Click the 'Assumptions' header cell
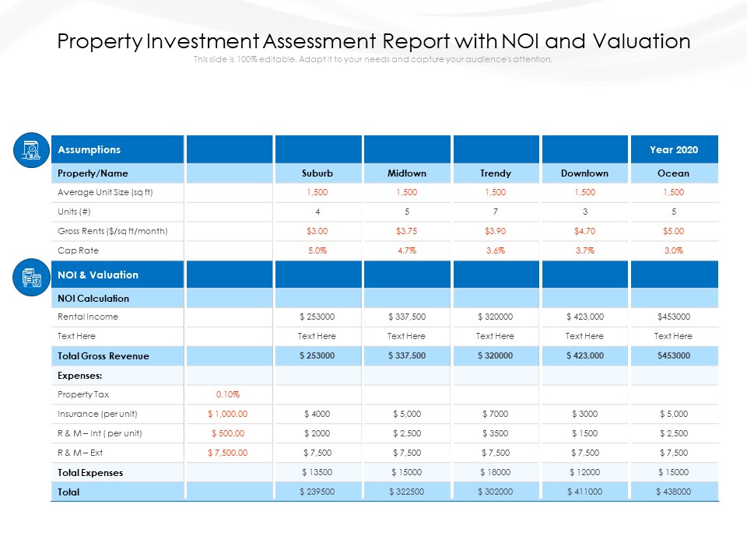Viewport: 747px width, 560px height. (117, 149)
